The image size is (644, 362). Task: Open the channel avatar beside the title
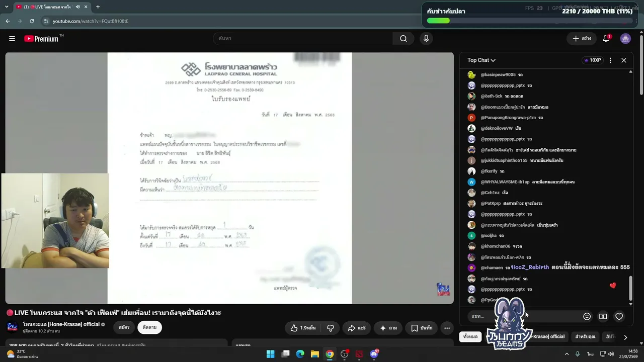pyautogui.click(x=13, y=327)
